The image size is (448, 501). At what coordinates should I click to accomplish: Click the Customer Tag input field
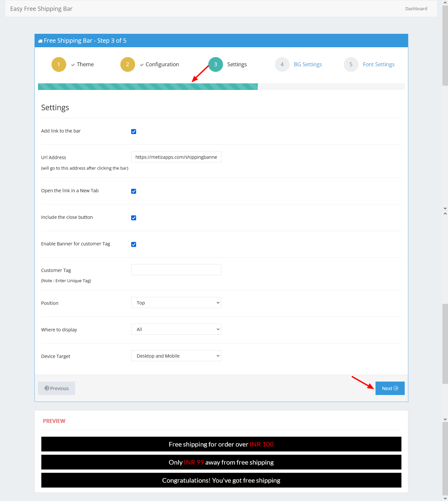click(176, 270)
